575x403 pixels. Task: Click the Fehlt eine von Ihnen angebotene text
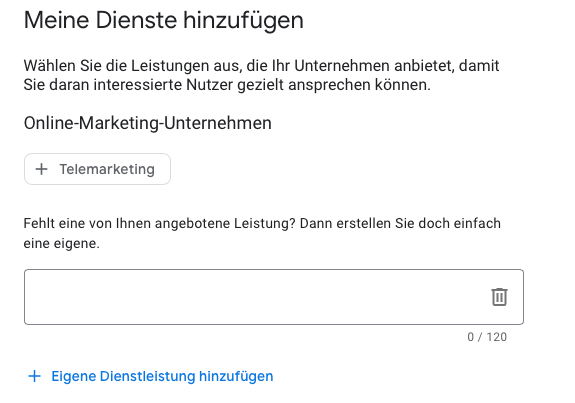(x=262, y=233)
